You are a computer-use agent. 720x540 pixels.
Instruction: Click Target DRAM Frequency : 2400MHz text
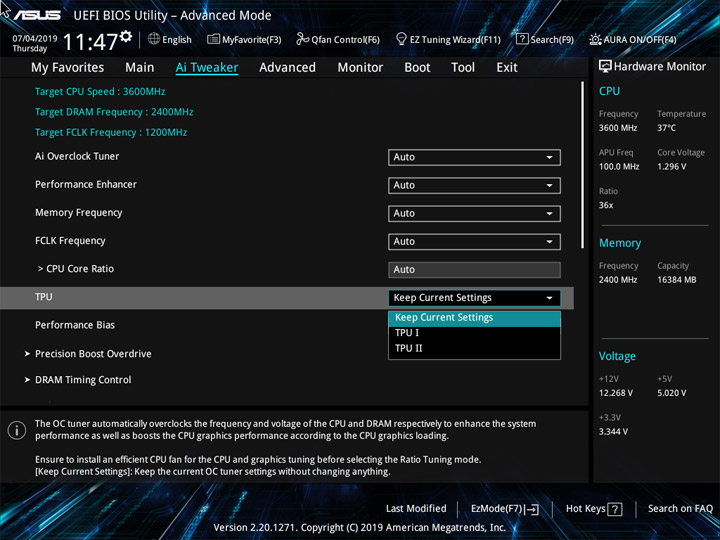pos(114,112)
